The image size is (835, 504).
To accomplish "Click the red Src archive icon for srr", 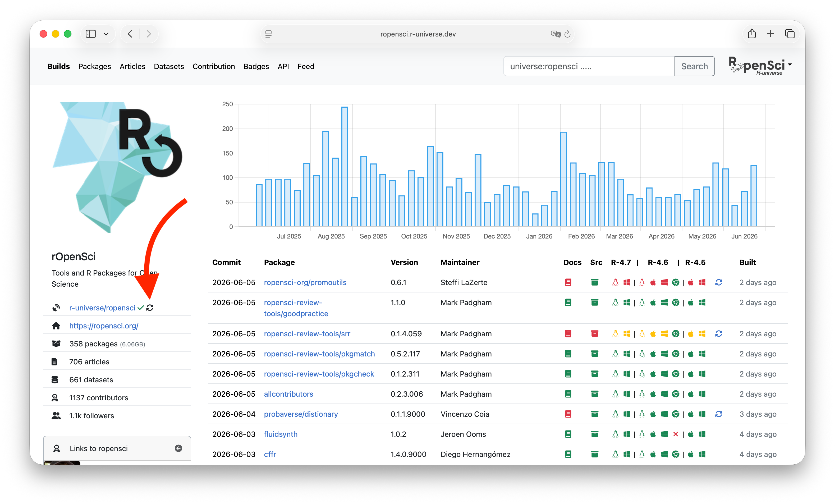I will click(x=594, y=333).
